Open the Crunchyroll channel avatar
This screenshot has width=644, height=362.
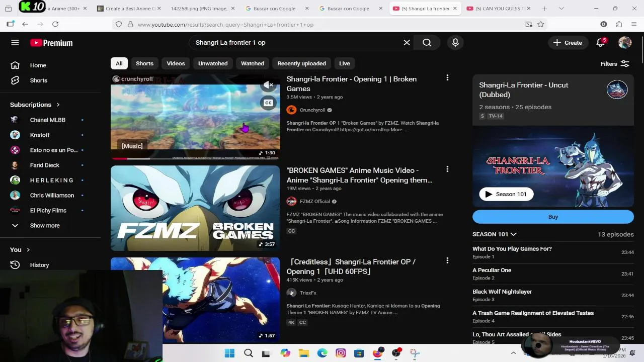pos(291,110)
